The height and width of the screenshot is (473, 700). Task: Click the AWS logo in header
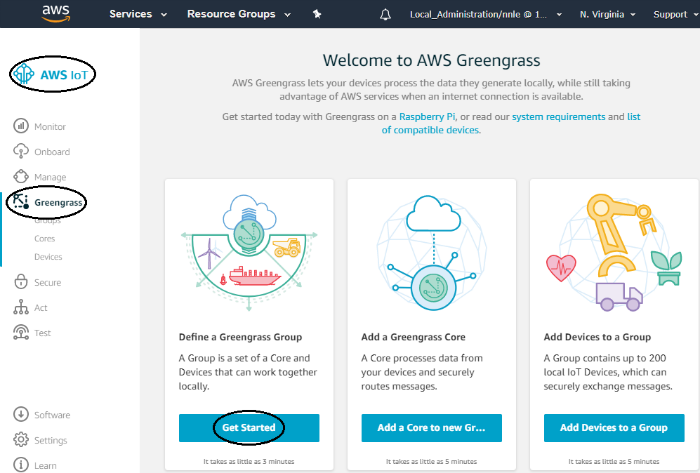click(x=56, y=13)
